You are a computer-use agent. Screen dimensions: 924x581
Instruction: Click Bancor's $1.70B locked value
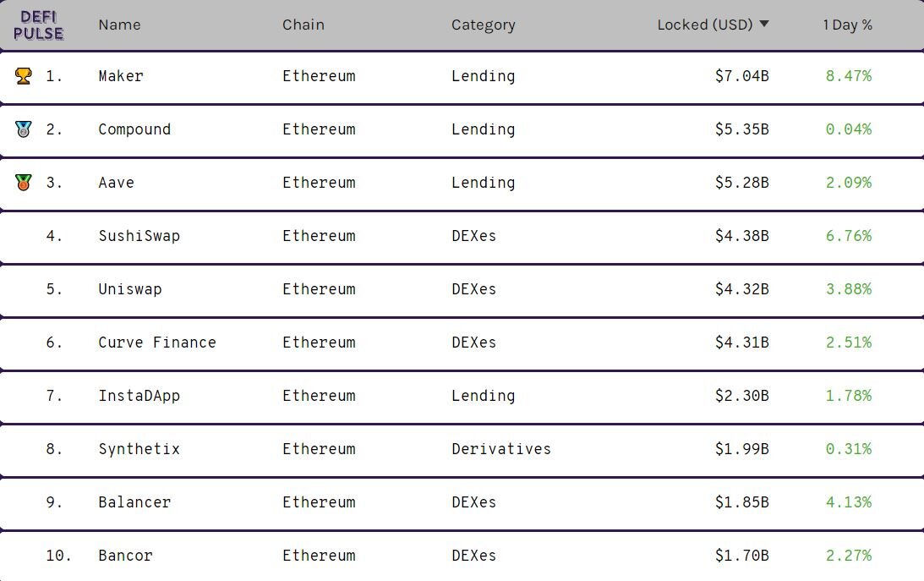tap(742, 556)
